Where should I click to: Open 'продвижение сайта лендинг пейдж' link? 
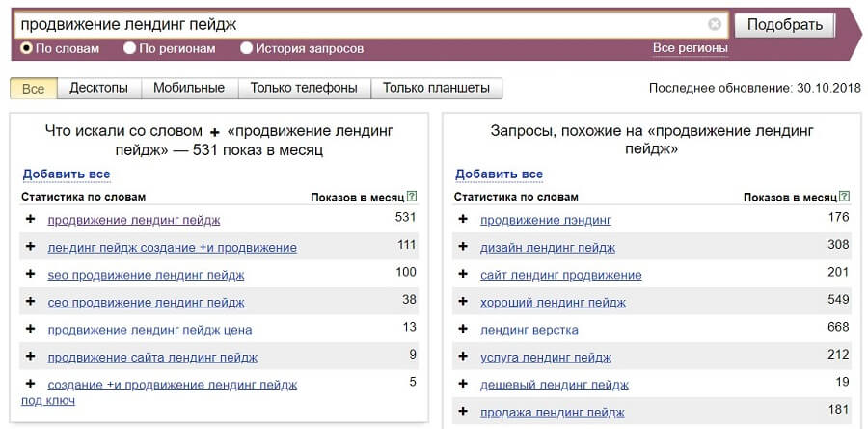152,357
